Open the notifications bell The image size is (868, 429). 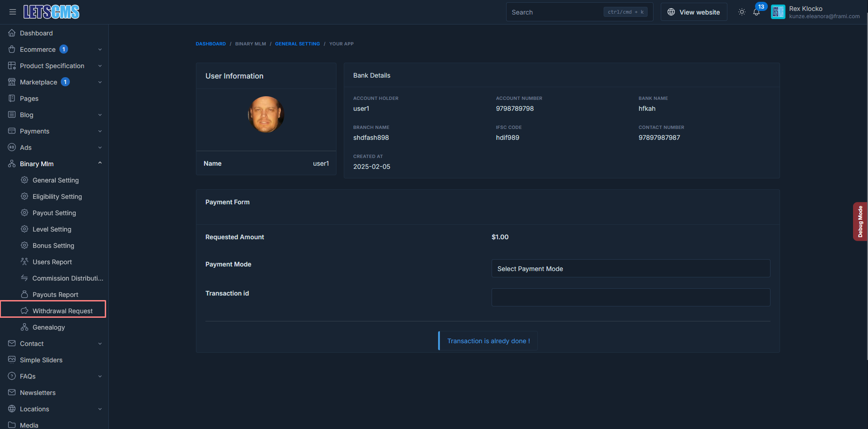point(756,12)
